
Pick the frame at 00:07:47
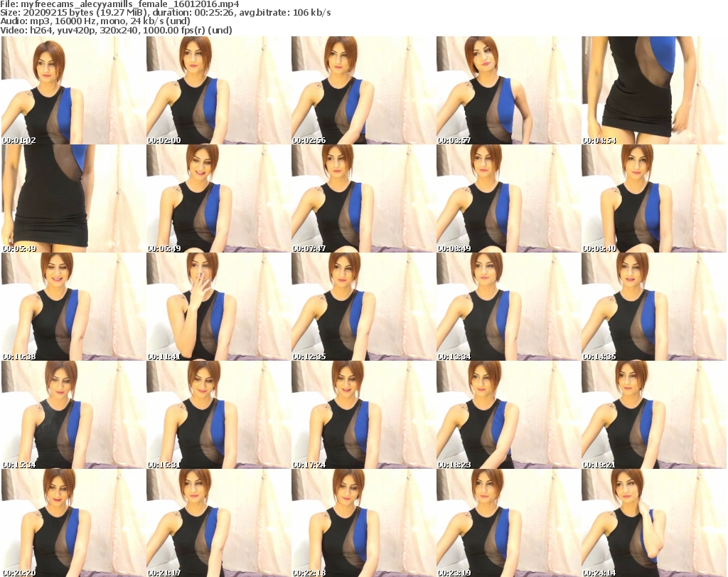(363, 198)
